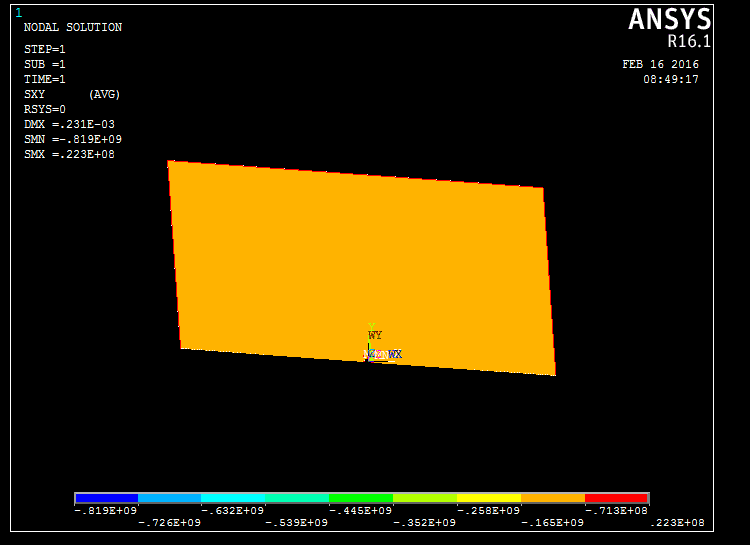Click the SXY stress component label
This screenshot has height=545, width=750.
34,94
